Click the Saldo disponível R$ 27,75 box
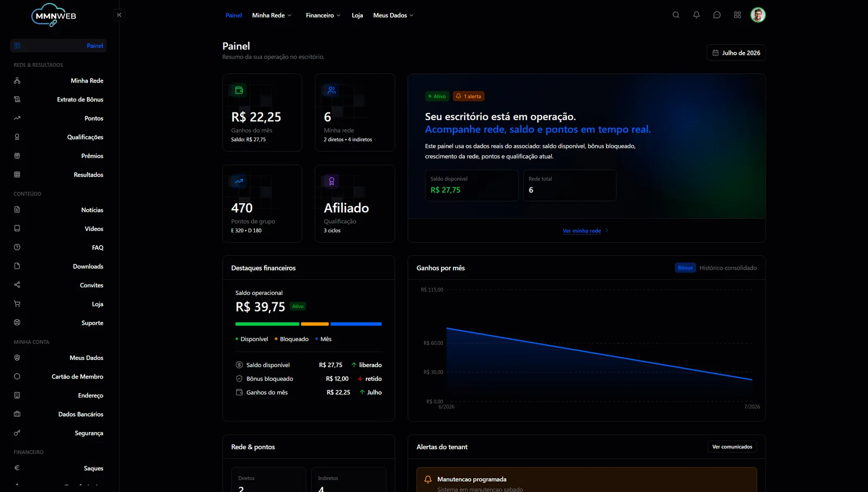The image size is (868, 492). click(x=471, y=185)
